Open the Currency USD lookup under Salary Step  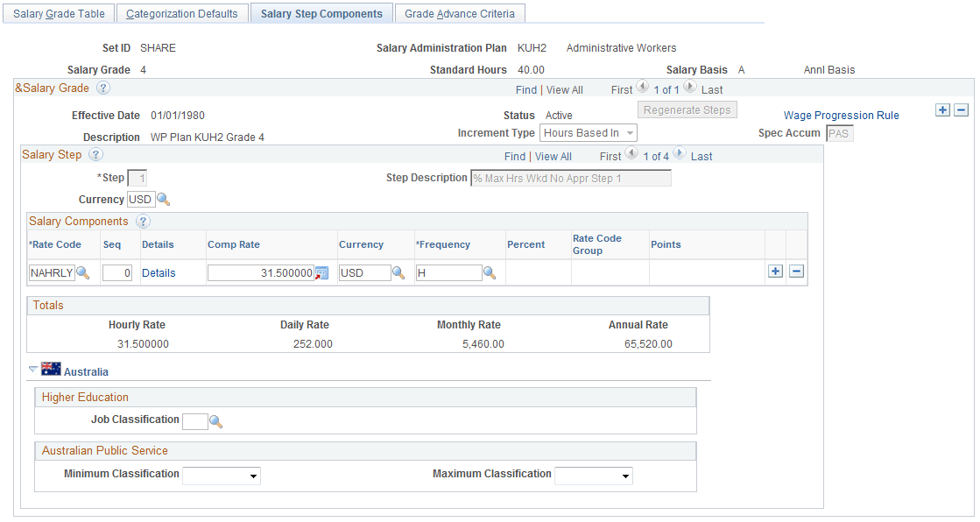[163, 199]
